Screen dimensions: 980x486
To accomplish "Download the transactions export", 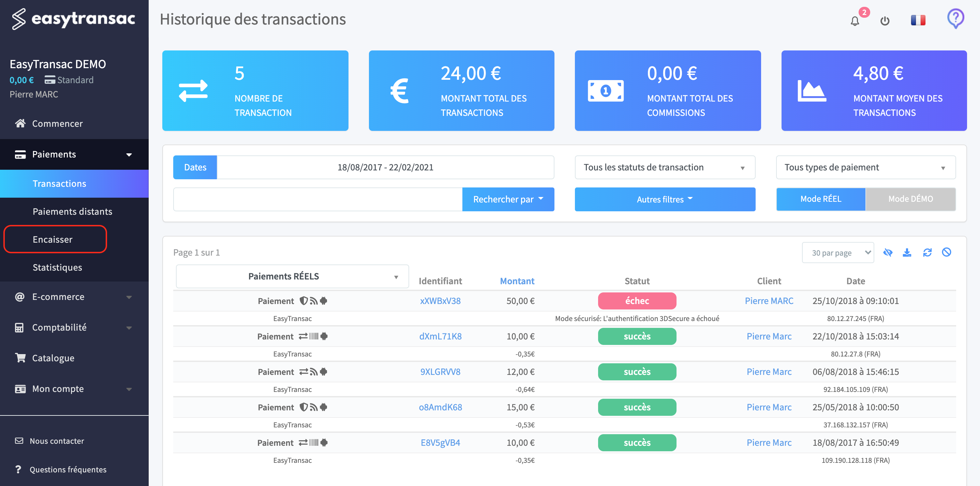I will point(907,253).
